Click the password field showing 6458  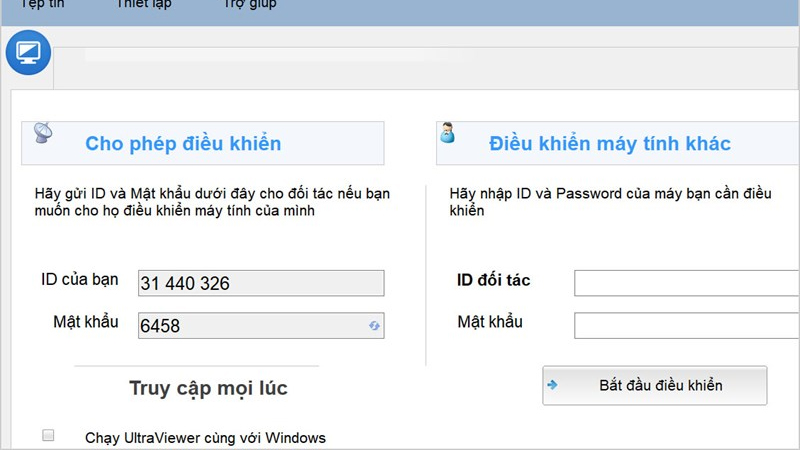[250, 325]
